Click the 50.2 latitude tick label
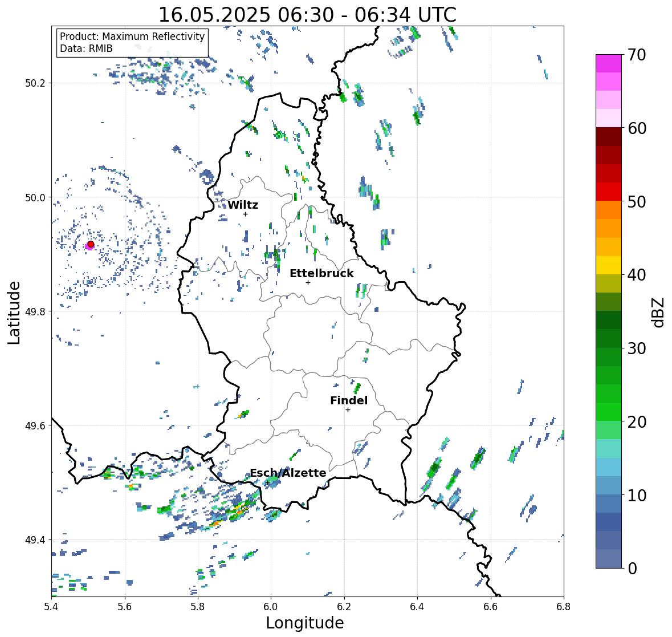 (x=35, y=83)
